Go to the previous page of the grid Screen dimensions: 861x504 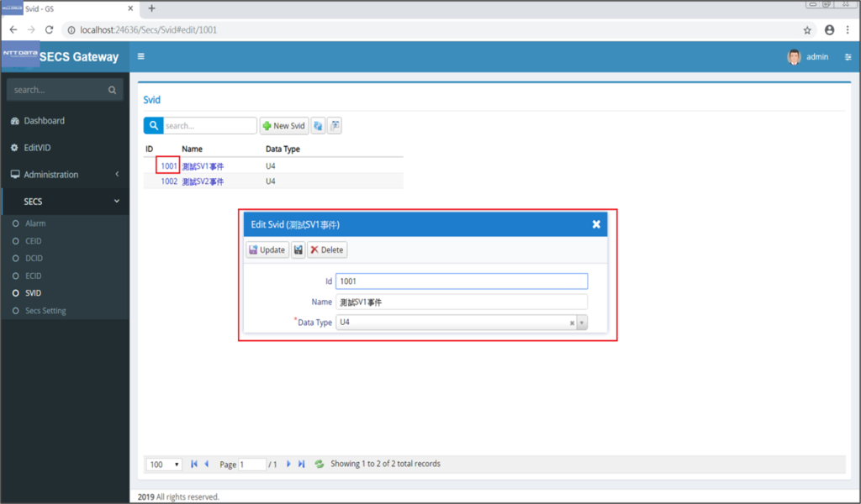click(207, 464)
